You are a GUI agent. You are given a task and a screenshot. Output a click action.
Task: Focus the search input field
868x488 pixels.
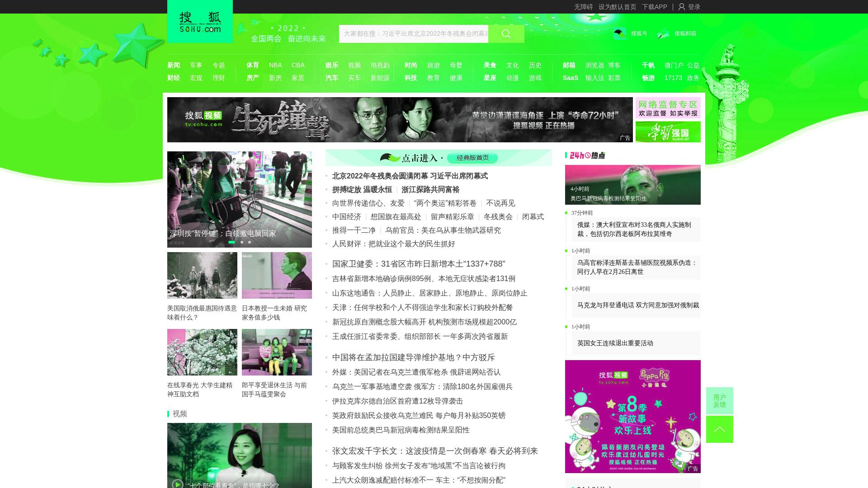click(x=414, y=34)
